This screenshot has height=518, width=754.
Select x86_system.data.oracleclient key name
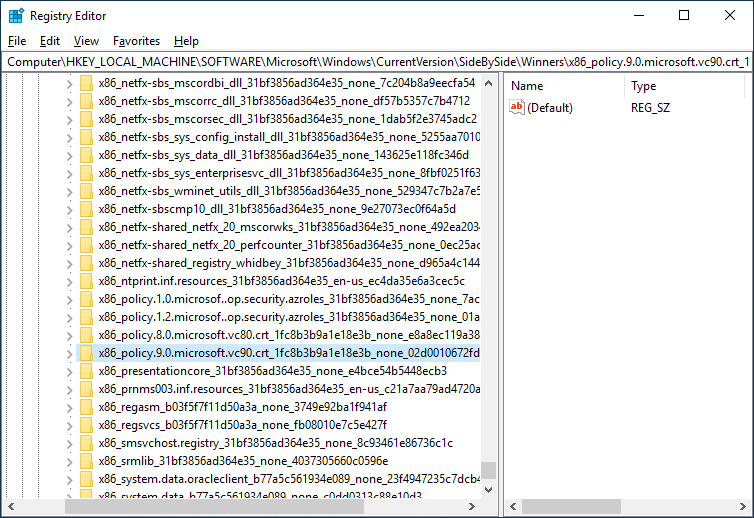(289, 479)
